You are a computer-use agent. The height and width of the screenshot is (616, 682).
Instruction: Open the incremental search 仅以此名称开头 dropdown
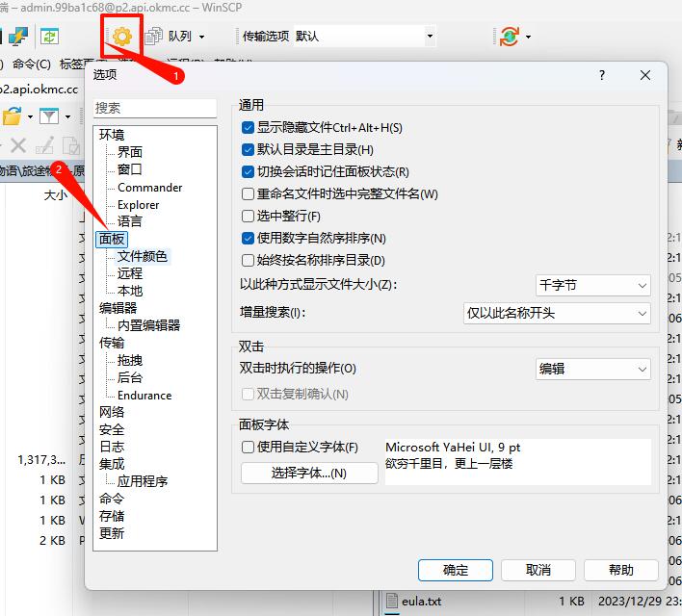point(557,313)
